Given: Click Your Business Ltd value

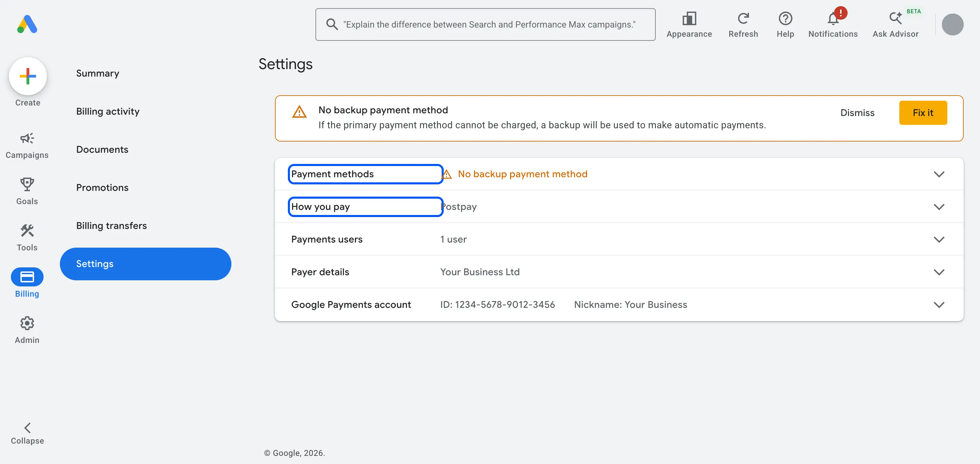Looking at the screenshot, I should pyautogui.click(x=480, y=272).
